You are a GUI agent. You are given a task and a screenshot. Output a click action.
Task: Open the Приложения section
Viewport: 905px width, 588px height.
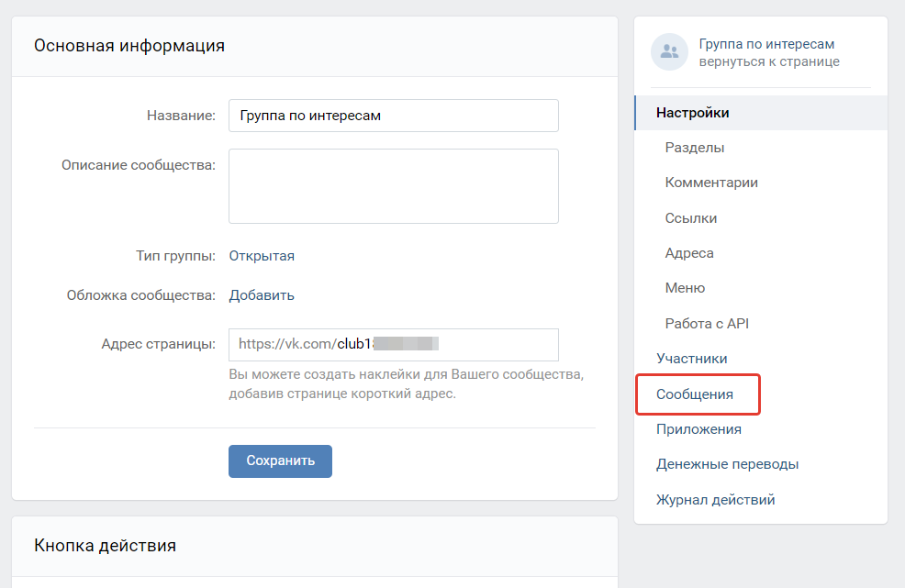click(x=698, y=429)
